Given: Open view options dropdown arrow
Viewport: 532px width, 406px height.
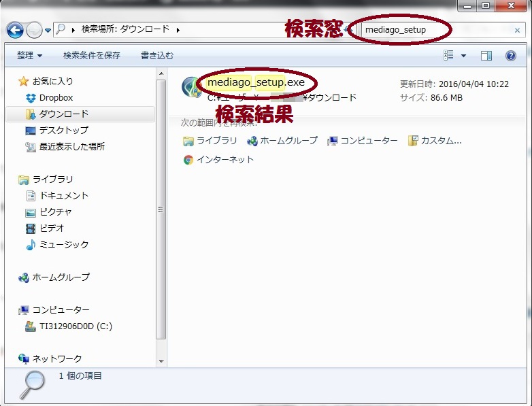Looking at the screenshot, I should click(x=463, y=56).
